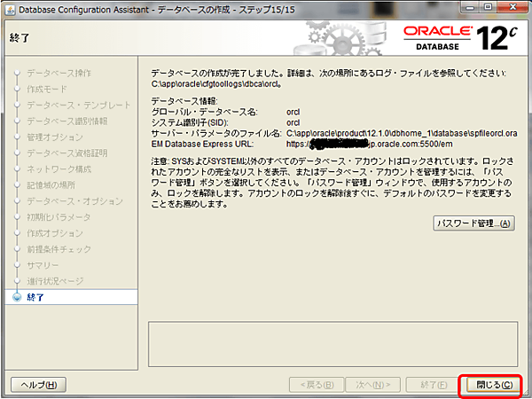Viewport: 532px width, 399px height.
Task: Click the global database name value orcl
Action: pyautogui.click(x=293, y=112)
